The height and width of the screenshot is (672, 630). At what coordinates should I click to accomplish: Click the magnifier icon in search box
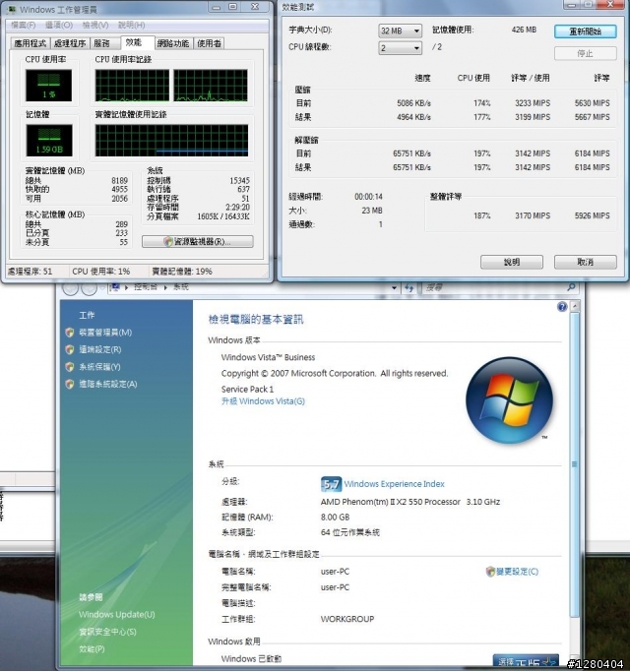point(571,287)
